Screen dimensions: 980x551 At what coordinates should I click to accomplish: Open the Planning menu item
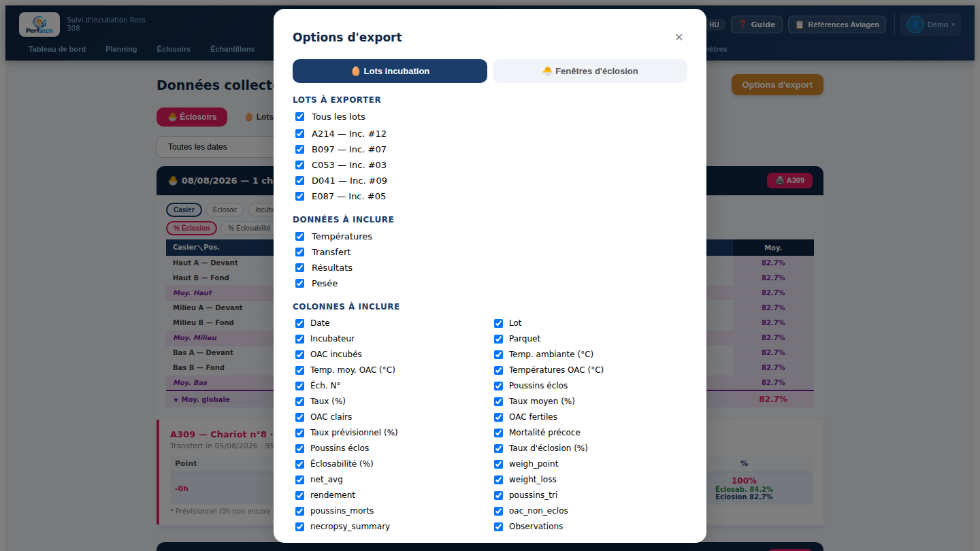[121, 49]
